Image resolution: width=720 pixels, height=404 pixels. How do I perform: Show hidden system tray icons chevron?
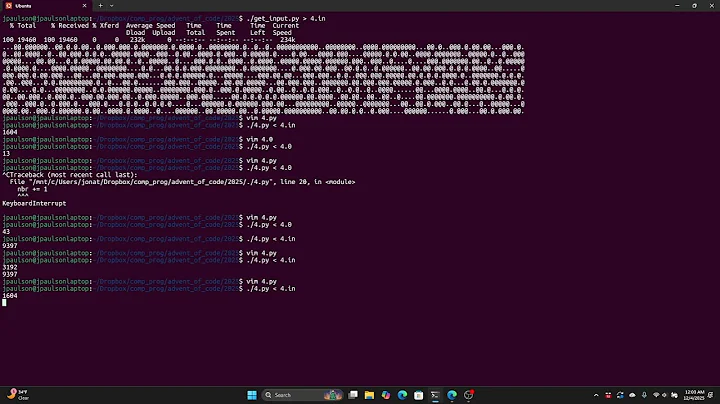click(x=596, y=395)
